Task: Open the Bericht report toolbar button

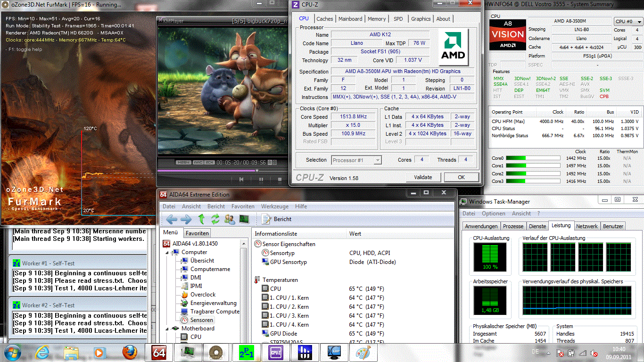Action: [x=277, y=219]
